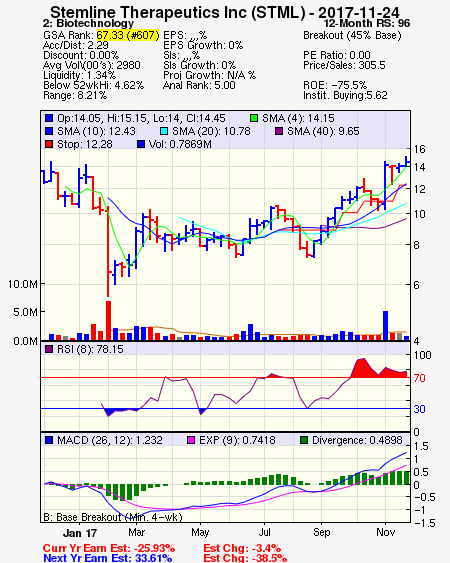Click 'Anal Rank: 5.00' text
This screenshot has height=563, width=450.
(x=199, y=85)
